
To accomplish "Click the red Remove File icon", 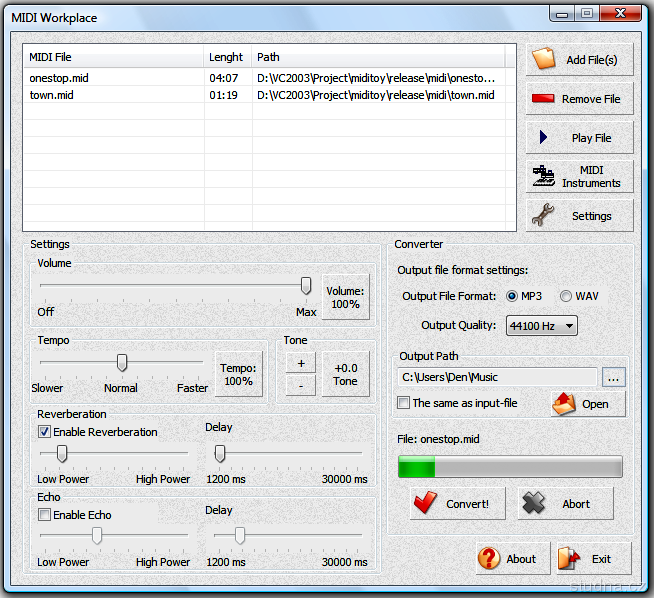I will [544, 99].
